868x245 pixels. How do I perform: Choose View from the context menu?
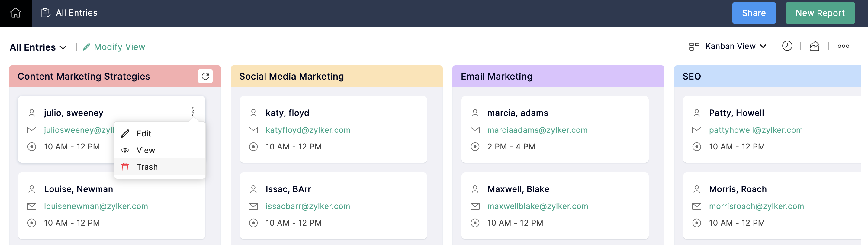point(146,150)
